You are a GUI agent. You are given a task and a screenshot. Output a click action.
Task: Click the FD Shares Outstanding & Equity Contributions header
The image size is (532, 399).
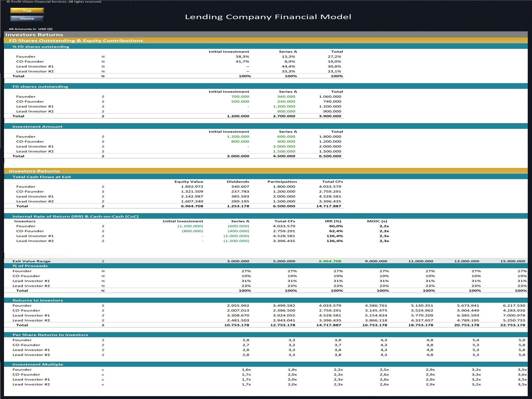point(76,41)
